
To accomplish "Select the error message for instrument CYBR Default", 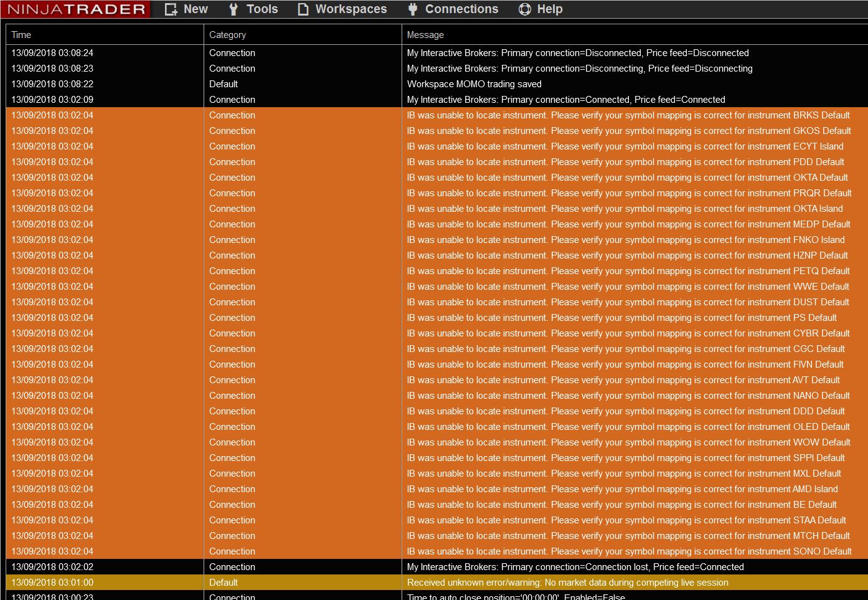I will point(628,333).
